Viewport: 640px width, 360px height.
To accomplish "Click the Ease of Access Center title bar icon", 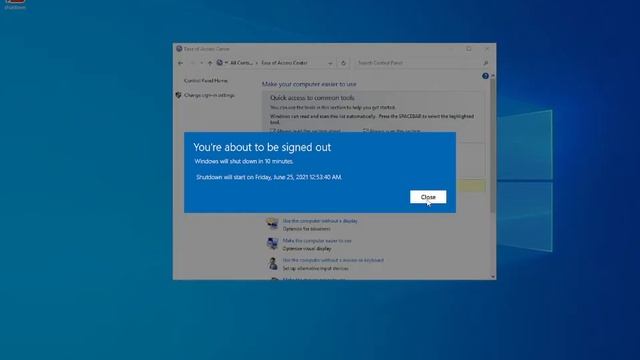I will coord(179,49).
